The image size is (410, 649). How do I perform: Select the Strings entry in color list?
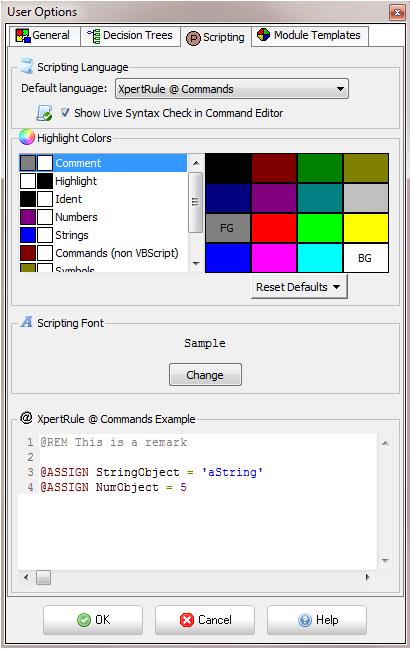[103, 235]
